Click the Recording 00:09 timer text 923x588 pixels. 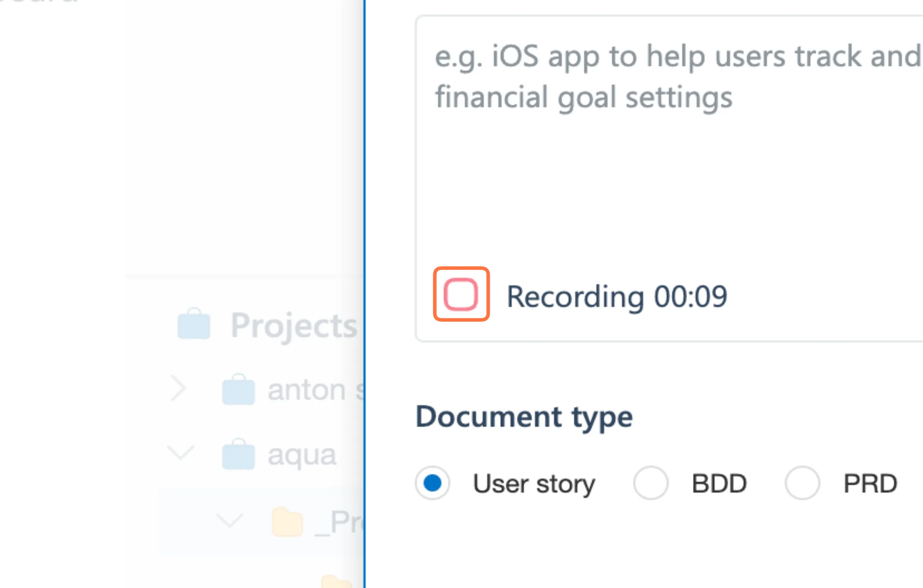[x=617, y=296]
